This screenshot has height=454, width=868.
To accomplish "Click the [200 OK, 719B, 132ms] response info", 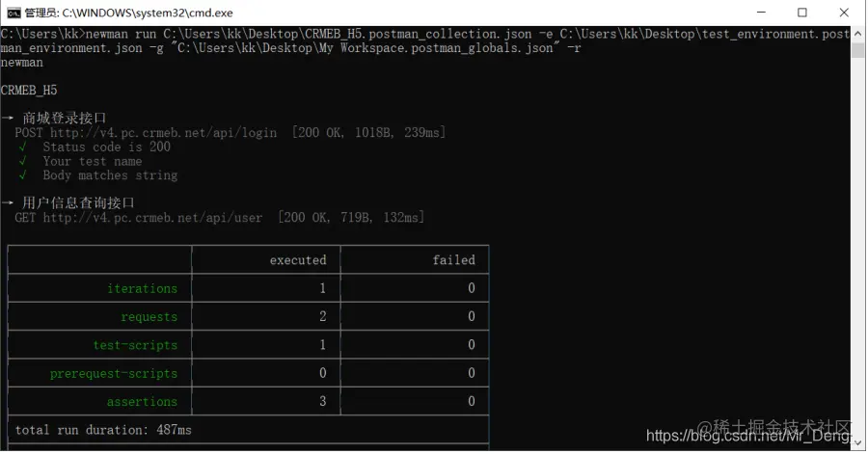I will (351, 217).
